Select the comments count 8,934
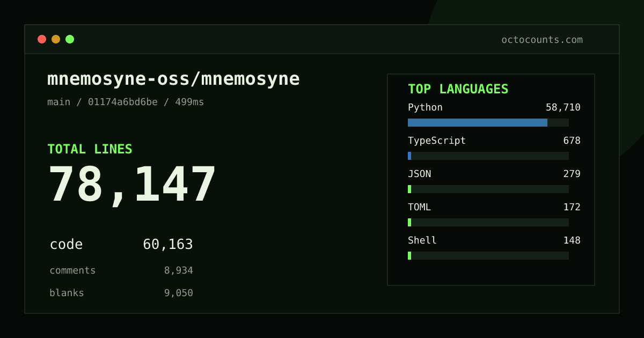The height and width of the screenshot is (338, 644). click(x=179, y=270)
